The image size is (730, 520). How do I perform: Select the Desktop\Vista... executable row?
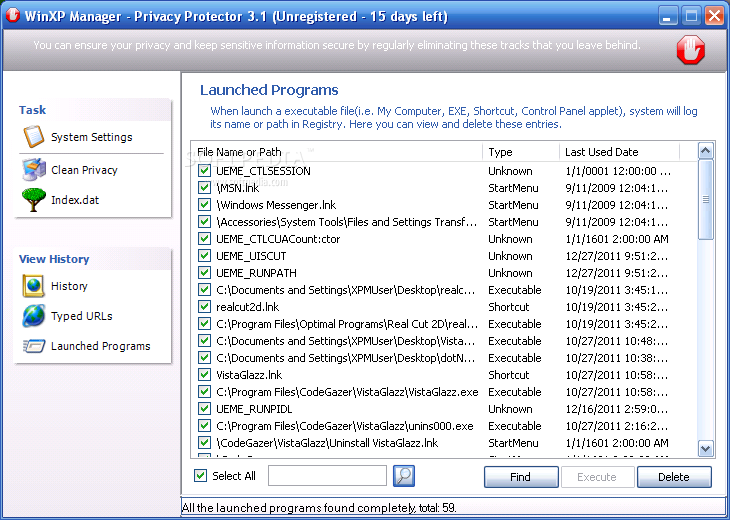pos(345,341)
